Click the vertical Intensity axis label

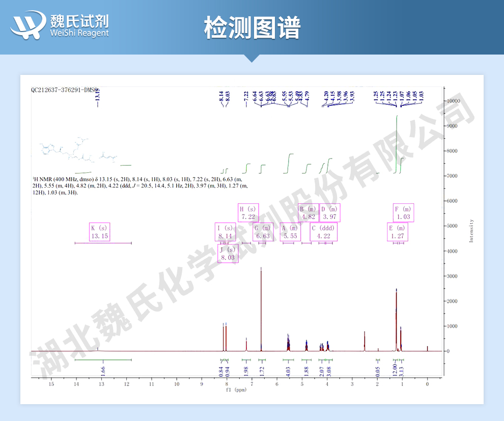[471, 231]
